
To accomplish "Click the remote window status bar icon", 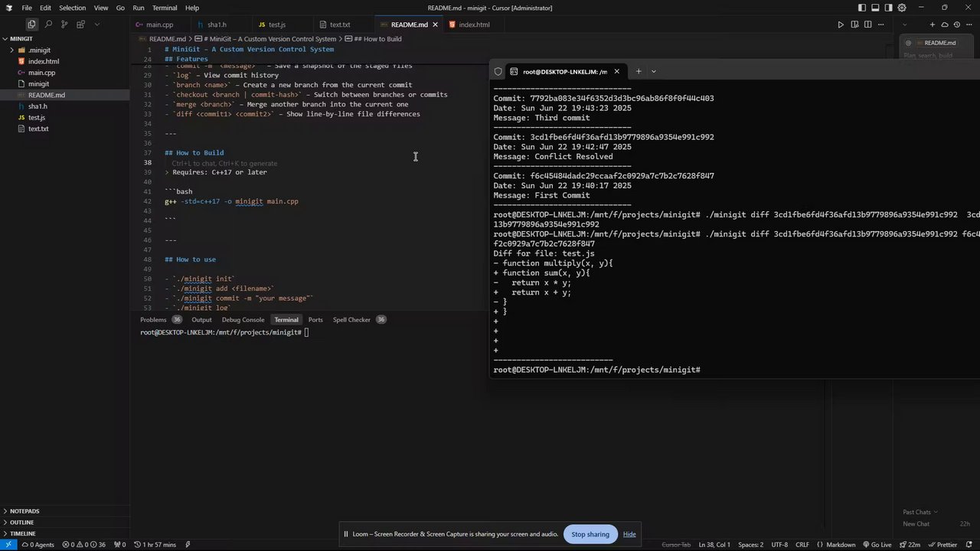I will tap(8, 545).
